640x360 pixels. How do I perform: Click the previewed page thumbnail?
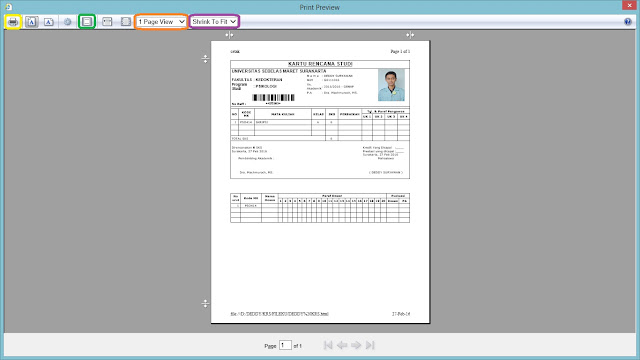[320, 182]
